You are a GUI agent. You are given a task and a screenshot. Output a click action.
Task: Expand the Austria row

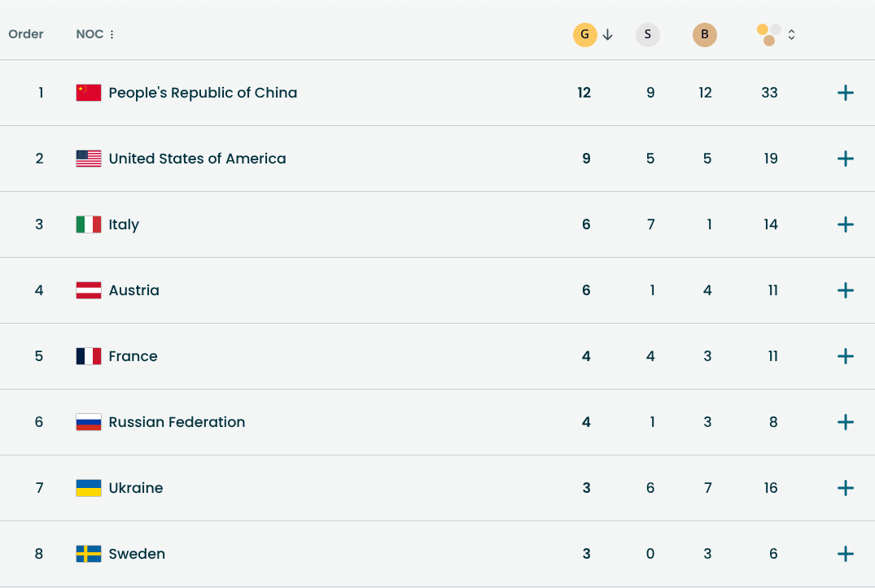845,290
